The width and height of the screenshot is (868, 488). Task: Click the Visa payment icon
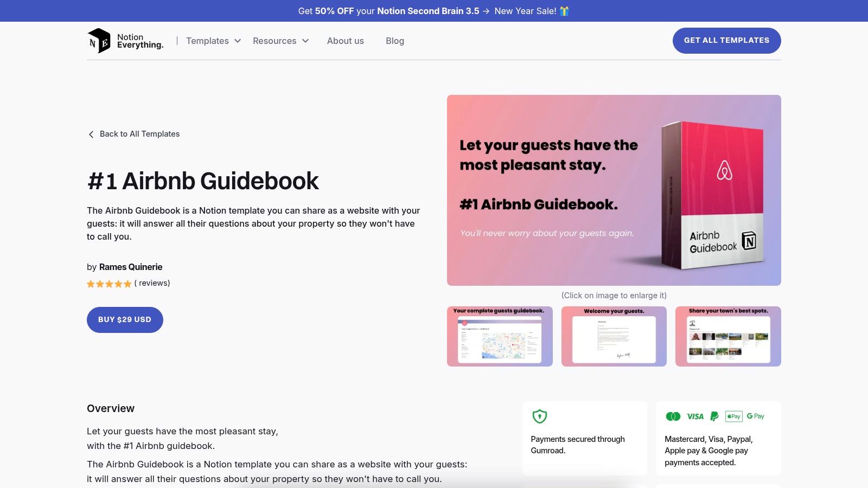[x=695, y=416]
